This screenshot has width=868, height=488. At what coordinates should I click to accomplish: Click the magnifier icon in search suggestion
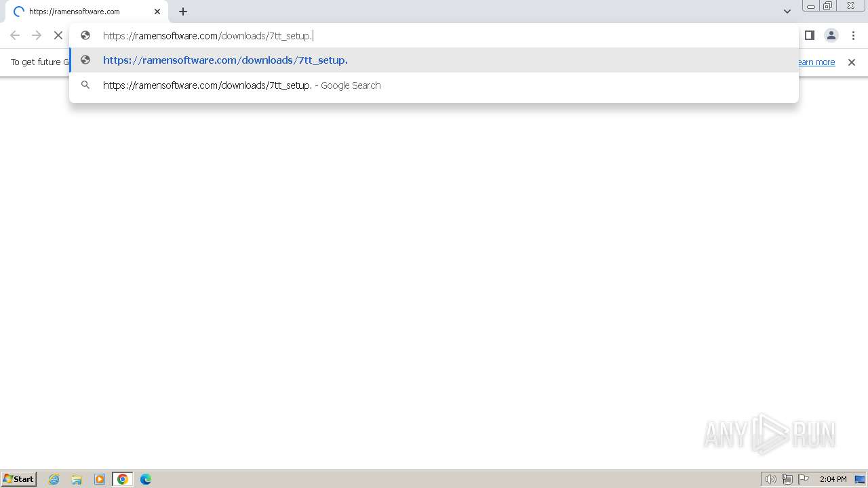click(x=85, y=85)
